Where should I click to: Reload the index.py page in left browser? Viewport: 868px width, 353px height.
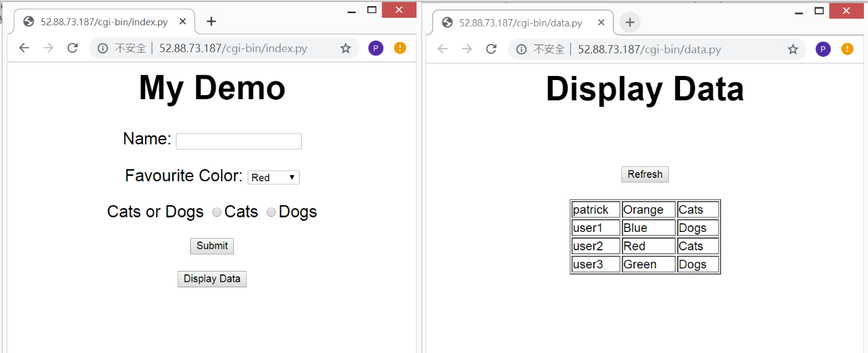pyautogui.click(x=72, y=48)
